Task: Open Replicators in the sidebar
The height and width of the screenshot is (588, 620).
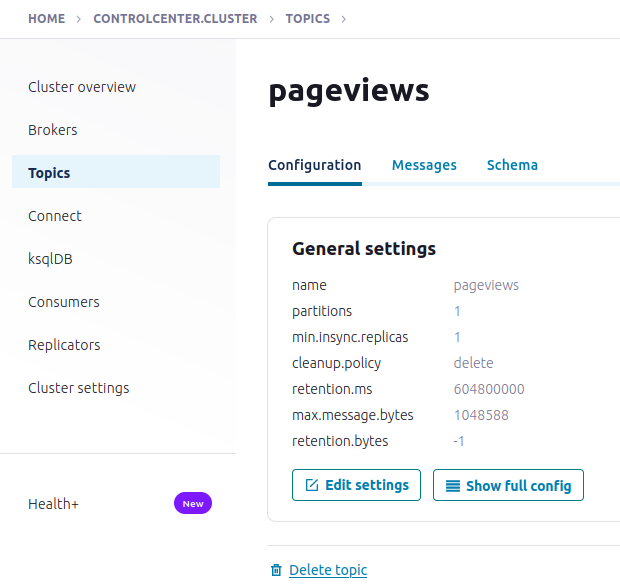Action: [x=64, y=345]
